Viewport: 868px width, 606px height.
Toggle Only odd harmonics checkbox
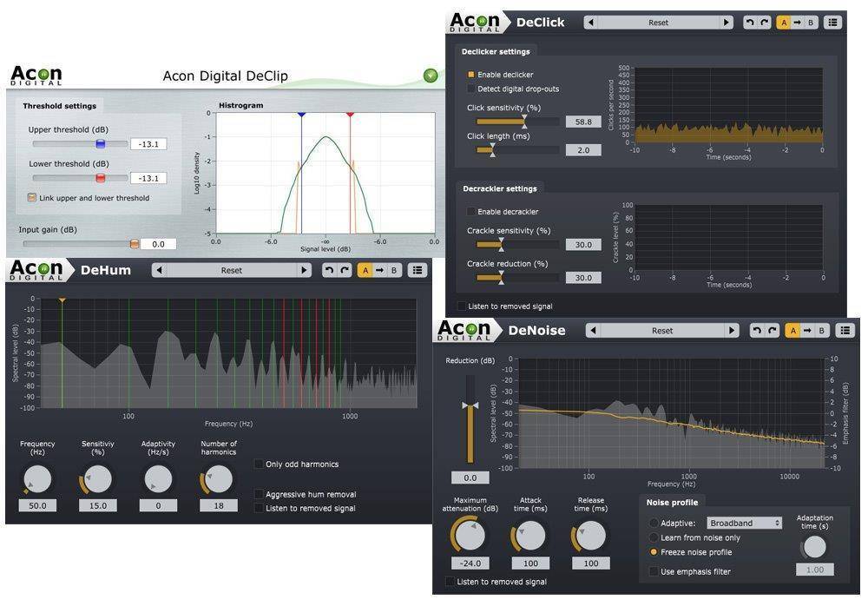coord(259,464)
